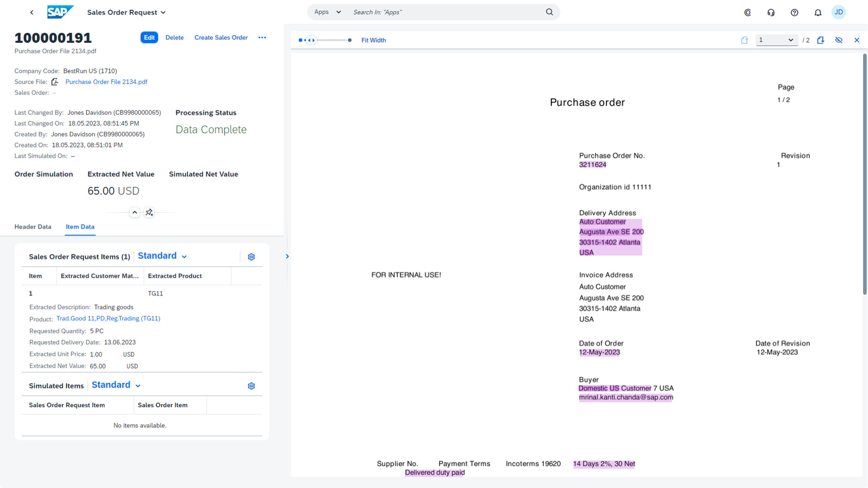Go to next PDF page icon
Screen dimensions: 868x488
(x=820, y=40)
